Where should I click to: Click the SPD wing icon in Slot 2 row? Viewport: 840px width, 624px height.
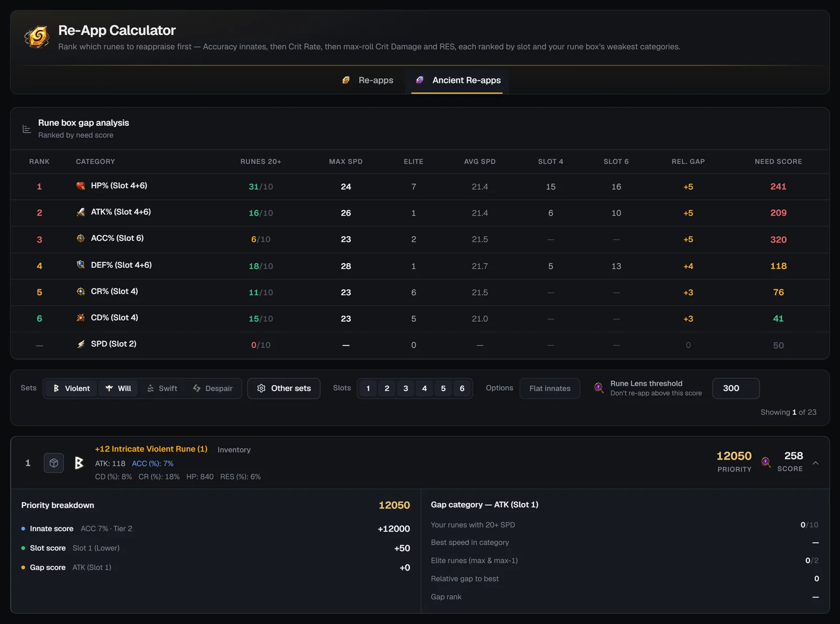tap(80, 344)
